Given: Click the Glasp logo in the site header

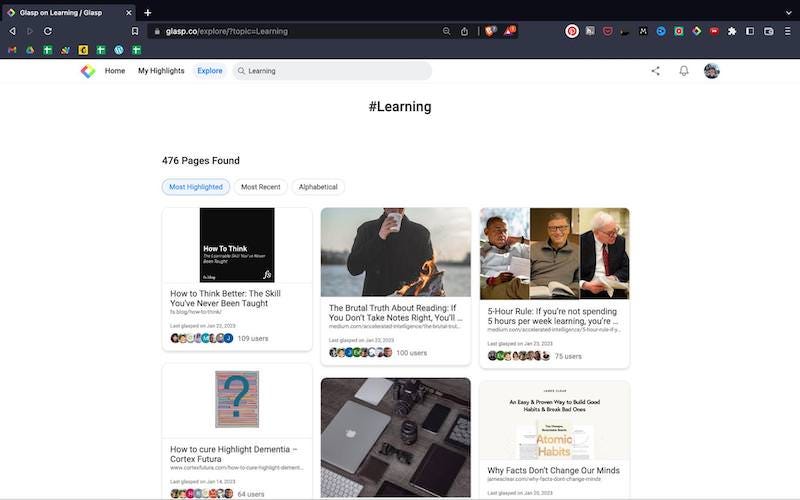Looking at the screenshot, I should pyautogui.click(x=88, y=71).
